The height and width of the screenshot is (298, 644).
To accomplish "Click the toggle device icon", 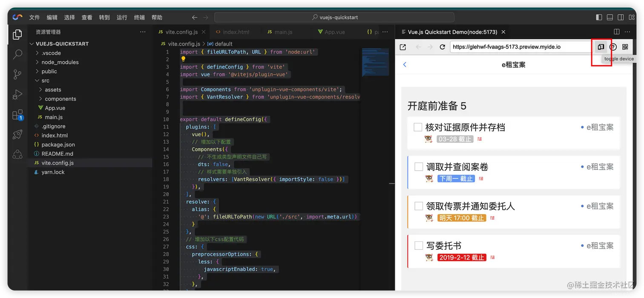I will 601,47.
